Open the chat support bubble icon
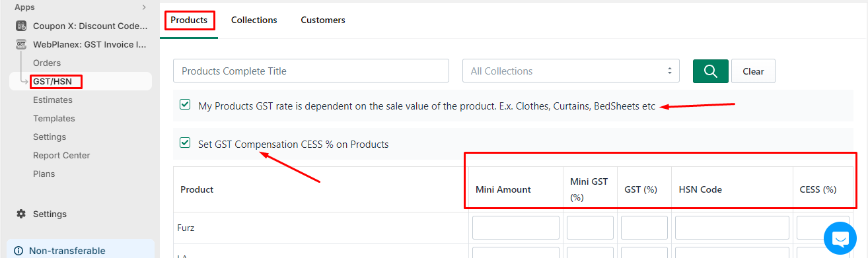This screenshot has width=868, height=258. pos(840,238)
